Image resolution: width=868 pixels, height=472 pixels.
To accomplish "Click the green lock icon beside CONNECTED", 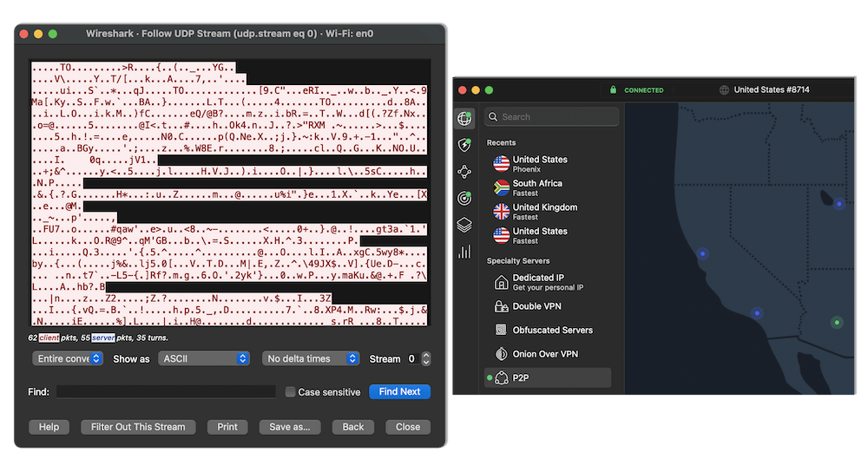I will [x=613, y=89].
